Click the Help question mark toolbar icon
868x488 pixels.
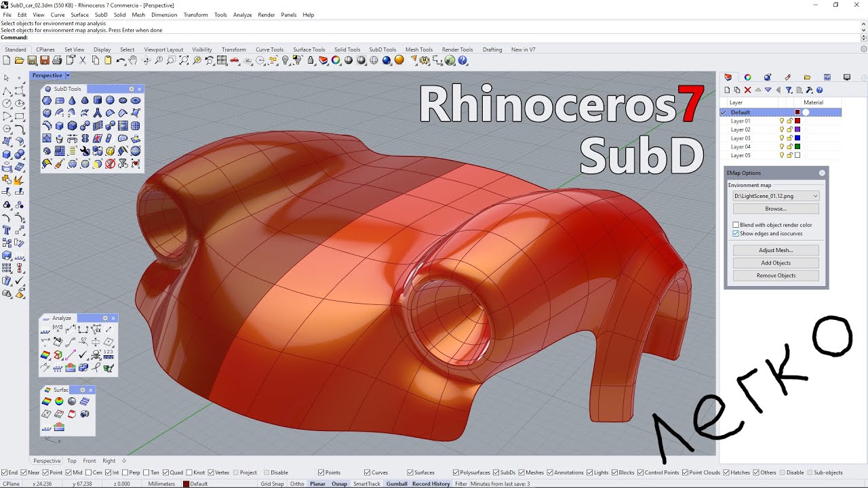click(462, 60)
